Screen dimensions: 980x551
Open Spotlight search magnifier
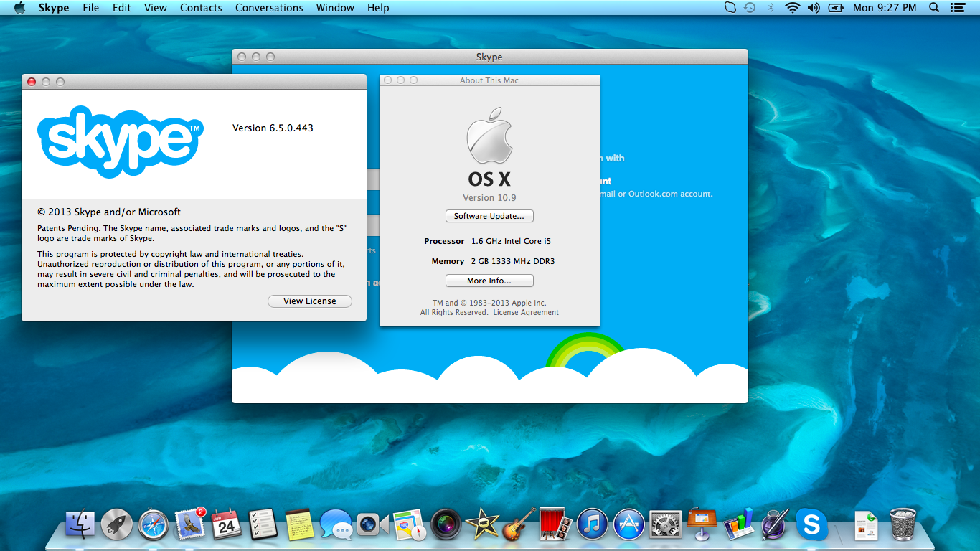(934, 8)
